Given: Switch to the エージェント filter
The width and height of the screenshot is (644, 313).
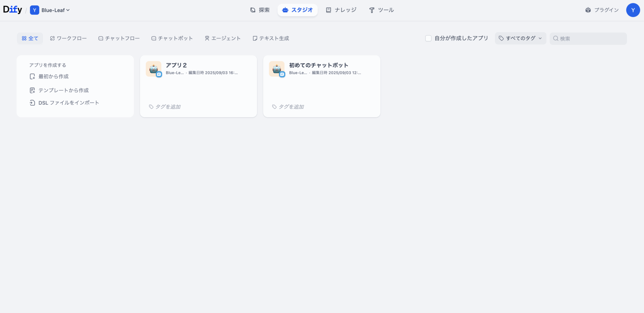Looking at the screenshot, I should point(222,38).
